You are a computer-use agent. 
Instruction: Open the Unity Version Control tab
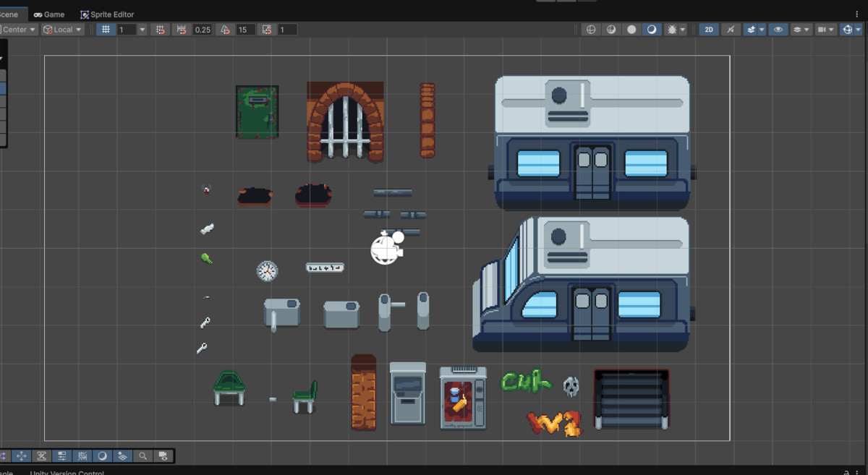coord(67,473)
